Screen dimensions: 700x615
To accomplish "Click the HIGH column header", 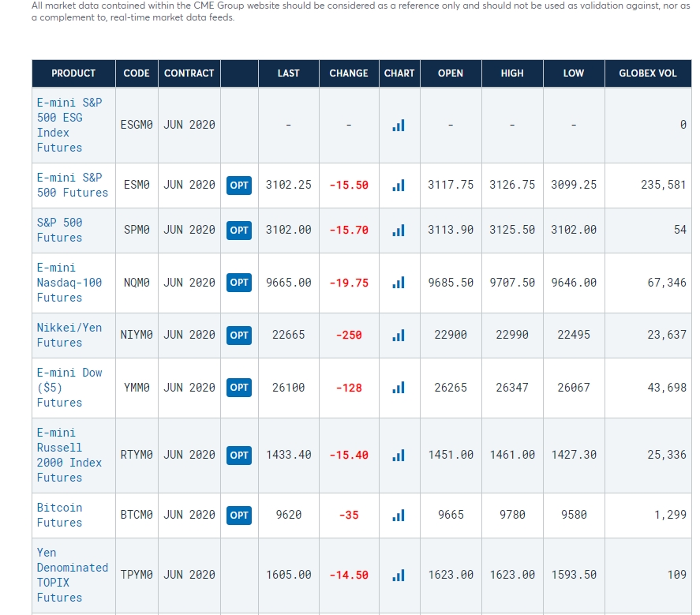I will point(512,73).
